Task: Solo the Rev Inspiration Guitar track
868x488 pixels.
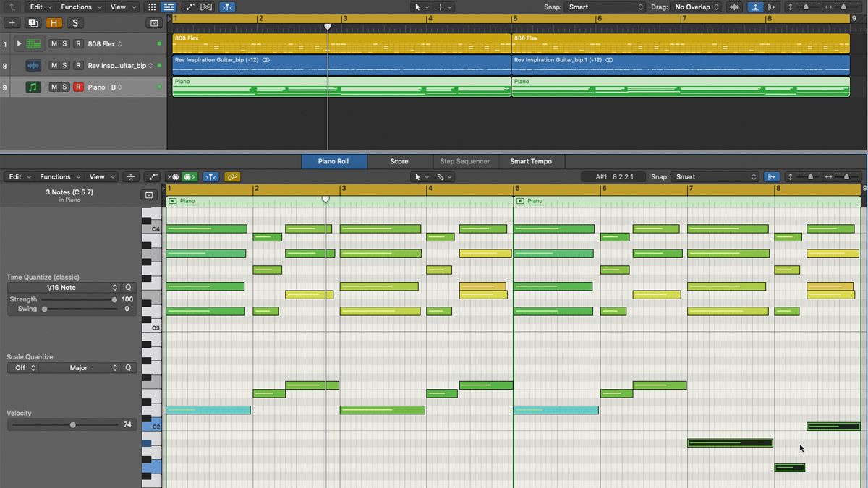Action: [67, 65]
